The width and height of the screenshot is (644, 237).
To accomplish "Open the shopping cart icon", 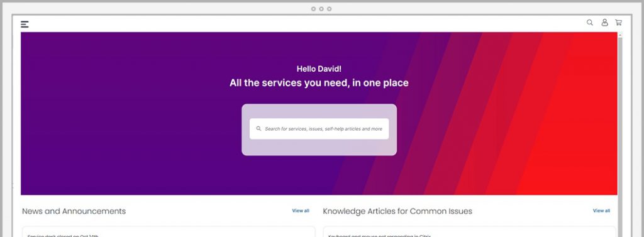I will pyautogui.click(x=618, y=23).
